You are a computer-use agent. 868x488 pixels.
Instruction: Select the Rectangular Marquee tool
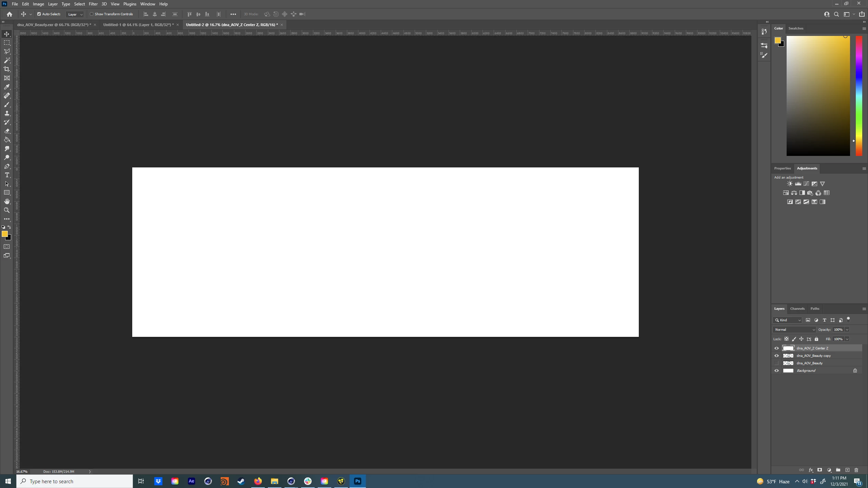(x=7, y=43)
